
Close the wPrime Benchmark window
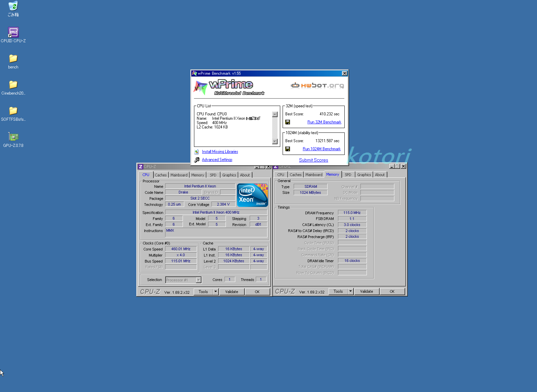click(x=344, y=73)
